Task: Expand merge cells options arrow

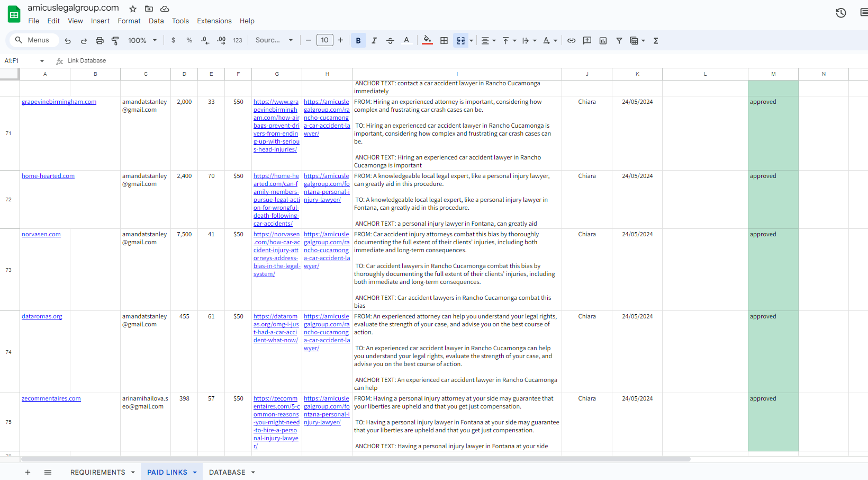Action: click(x=471, y=41)
